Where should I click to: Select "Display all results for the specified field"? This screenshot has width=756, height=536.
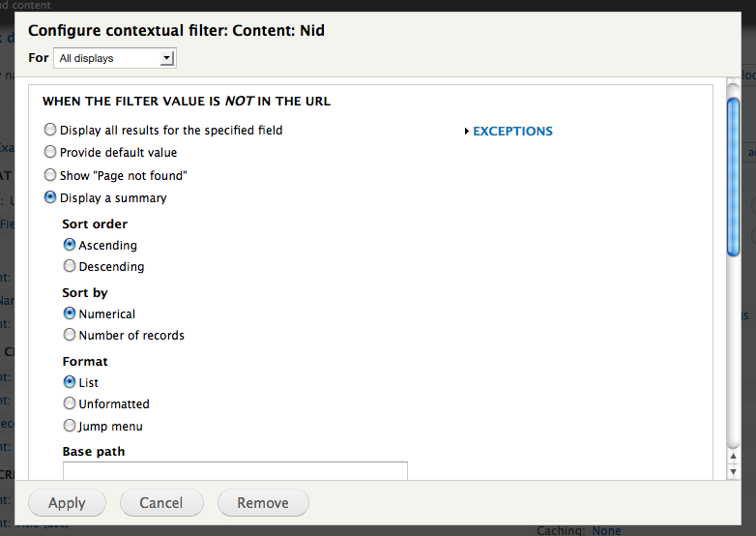pyautogui.click(x=51, y=130)
